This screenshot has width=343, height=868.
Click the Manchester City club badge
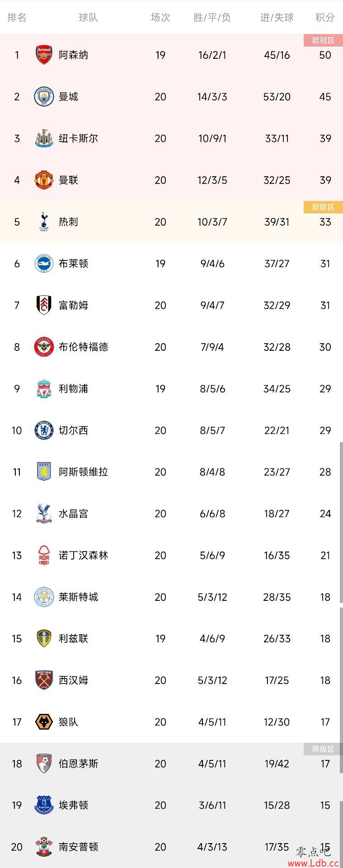tap(44, 97)
